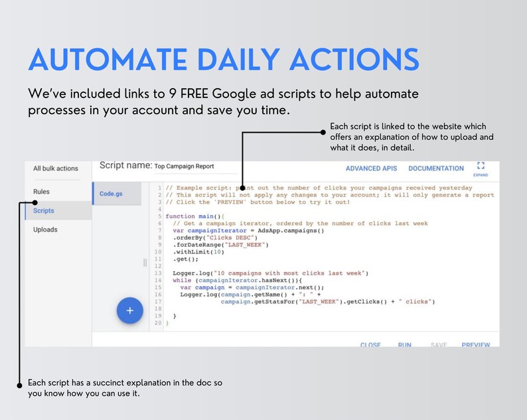This screenshot has height=420, width=527.
Task: Open Uploads in the sidebar
Action: pos(45,230)
